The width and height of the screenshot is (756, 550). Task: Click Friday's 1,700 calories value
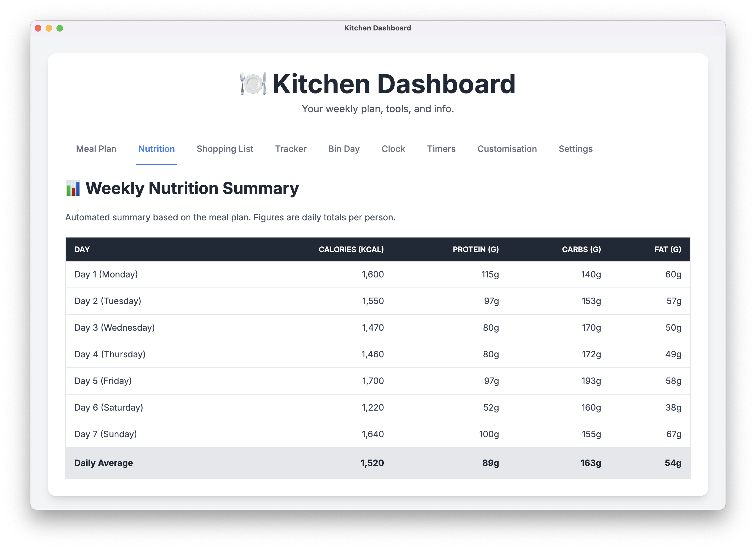pos(373,381)
